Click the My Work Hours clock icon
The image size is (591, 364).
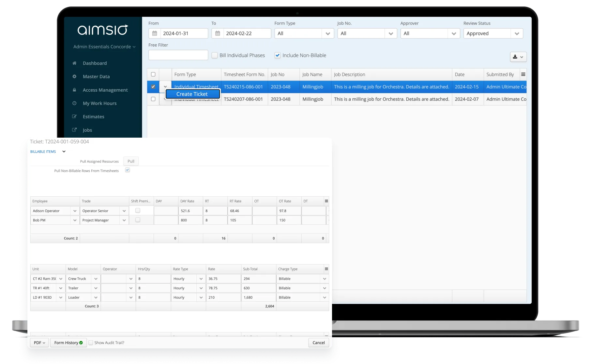click(74, 103)
